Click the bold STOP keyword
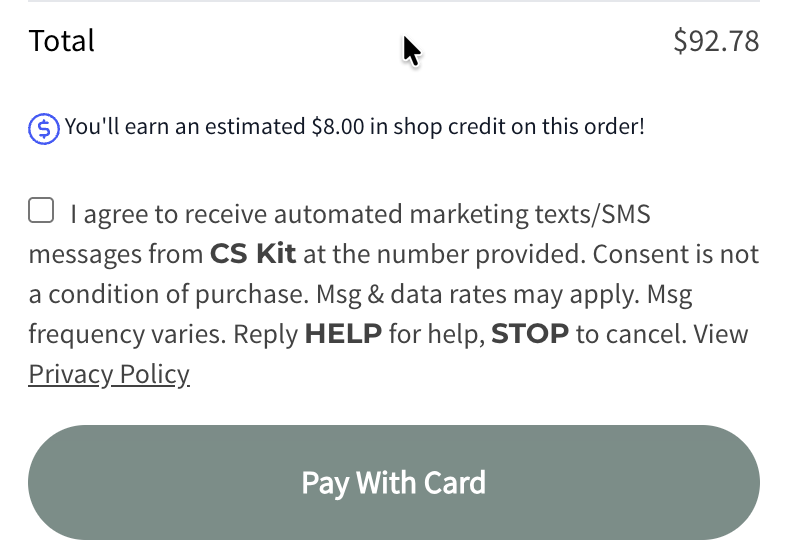792x558 pixels. pos(530,334)
